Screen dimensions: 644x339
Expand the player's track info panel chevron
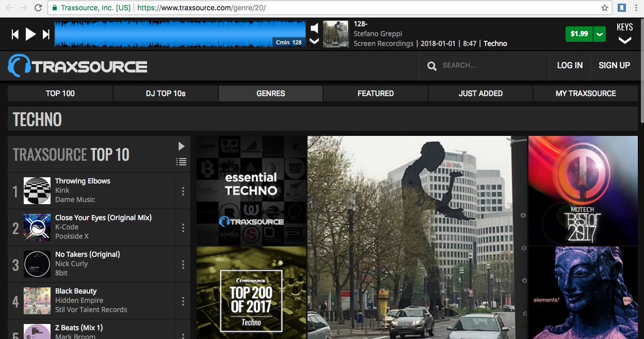314,40
